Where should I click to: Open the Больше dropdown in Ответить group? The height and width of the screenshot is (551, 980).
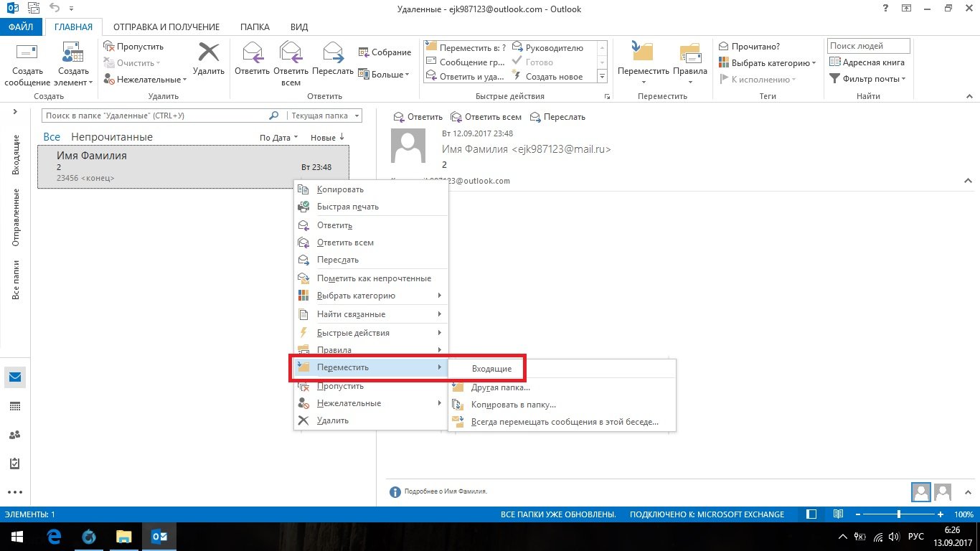click(x=384, y=74)
